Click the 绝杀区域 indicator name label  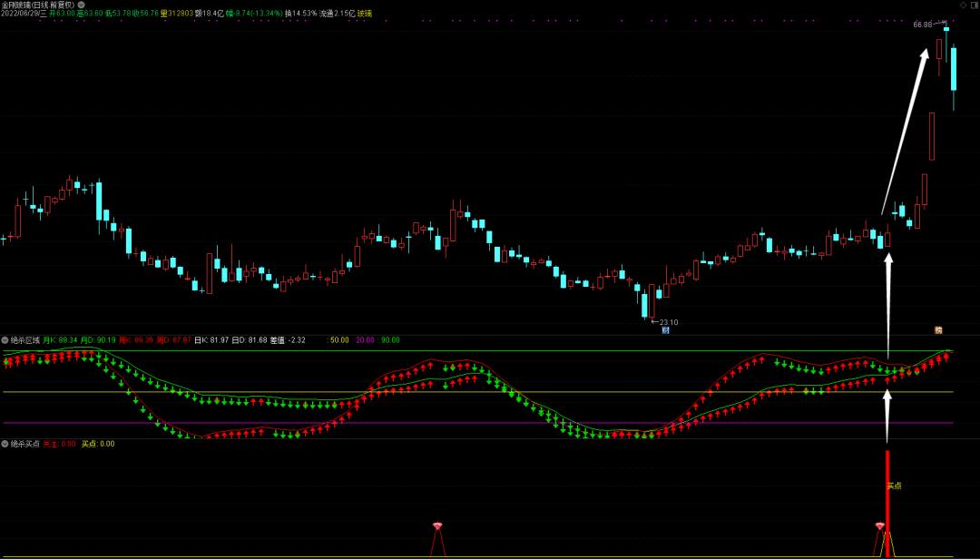(24, 340)
